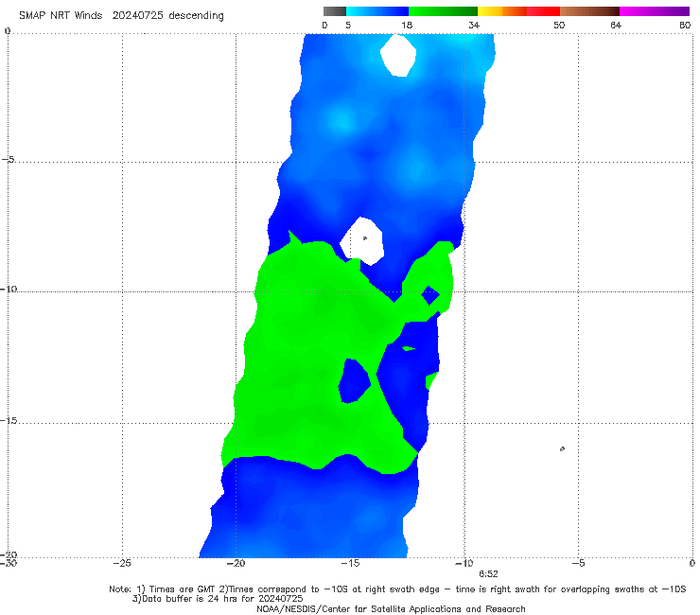700x615 pixels.
Task: Click the "SMAP NRT Winds" title text
Action: click(61, 15)
